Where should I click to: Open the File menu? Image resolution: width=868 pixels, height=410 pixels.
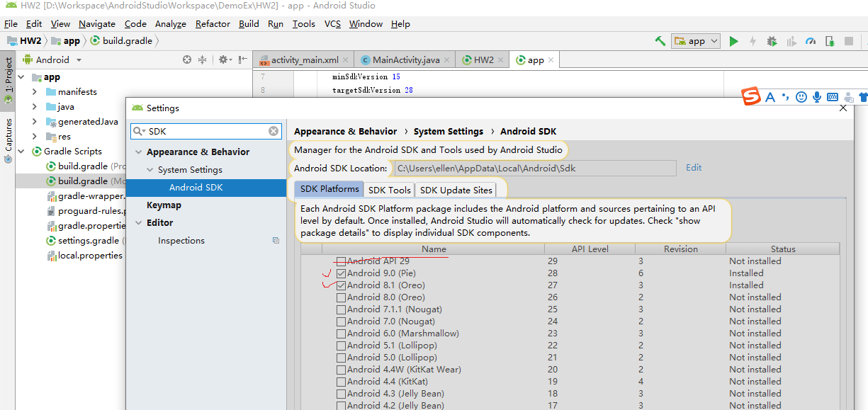click(11, 23)
